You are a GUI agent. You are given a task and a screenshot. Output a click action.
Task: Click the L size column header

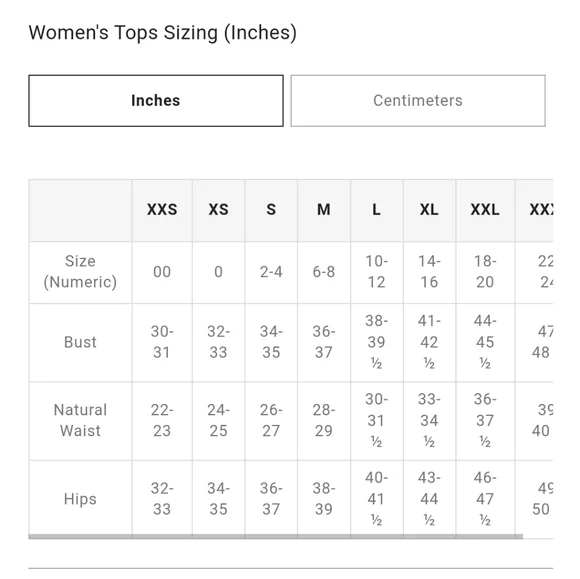click(x=377, y=210)
